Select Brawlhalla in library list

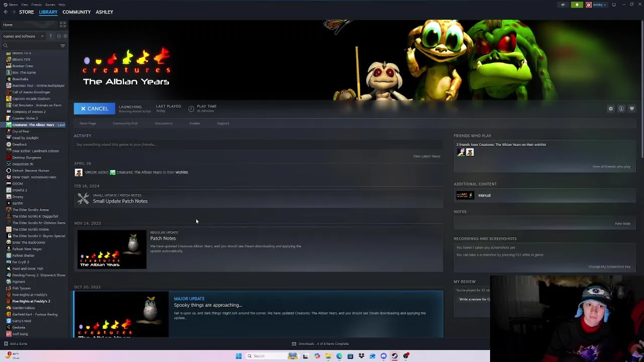coord(20,79)
